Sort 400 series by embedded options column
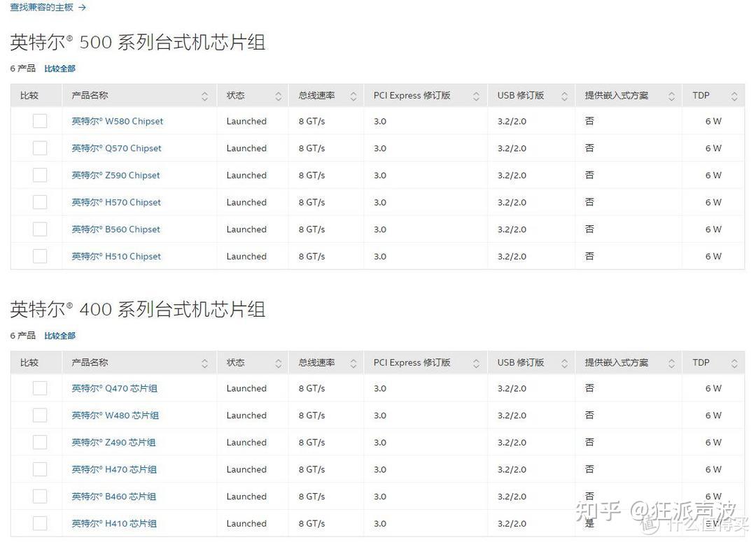This screenshot has height=542, width=756. point(671,363)
